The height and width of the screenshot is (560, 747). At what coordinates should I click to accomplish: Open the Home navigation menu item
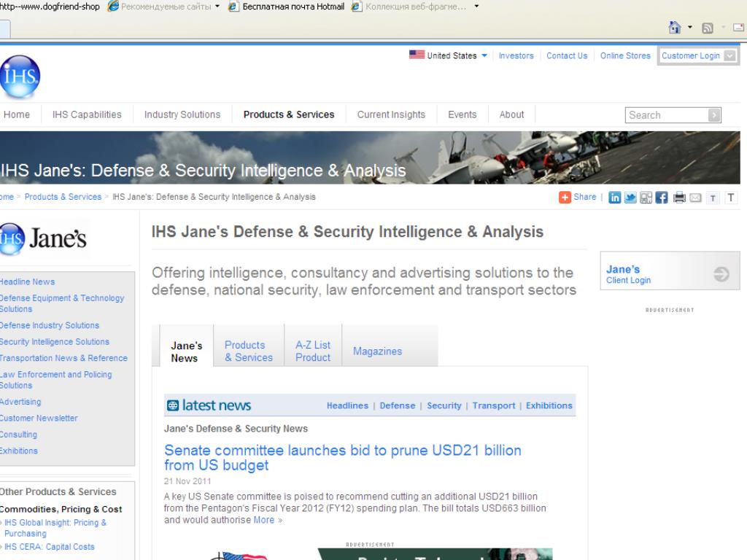click(17, 114)
